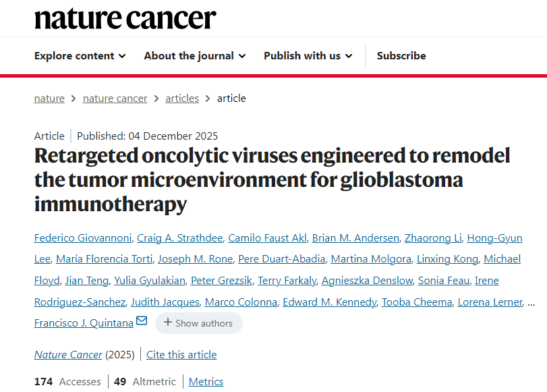This screenshot has height=392, width=547.
Task: Go to nature breadcrumb link
Action: (49, 99)
